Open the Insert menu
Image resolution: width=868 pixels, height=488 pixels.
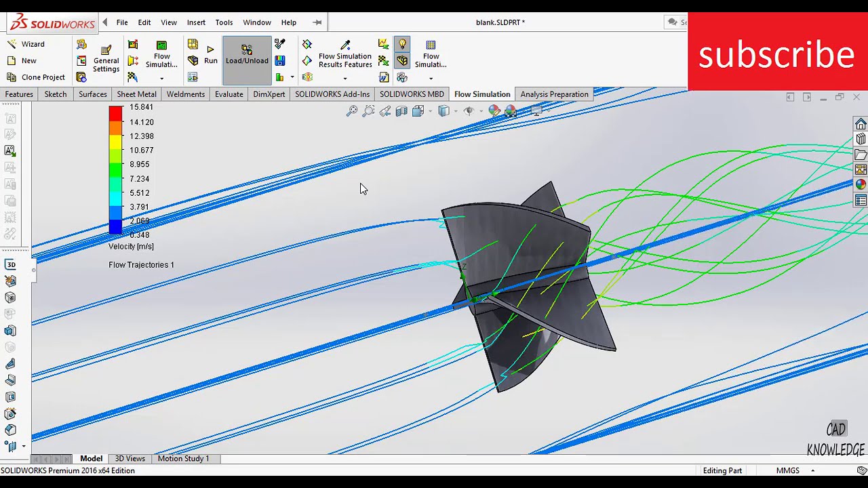click(196, 22)
